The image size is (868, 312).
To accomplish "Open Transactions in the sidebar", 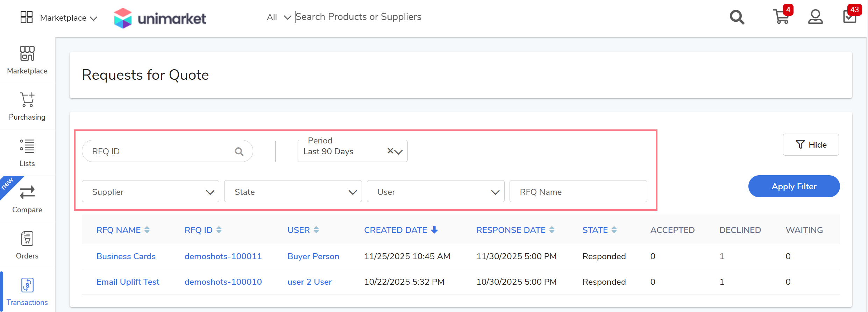I will coord(27,291).
